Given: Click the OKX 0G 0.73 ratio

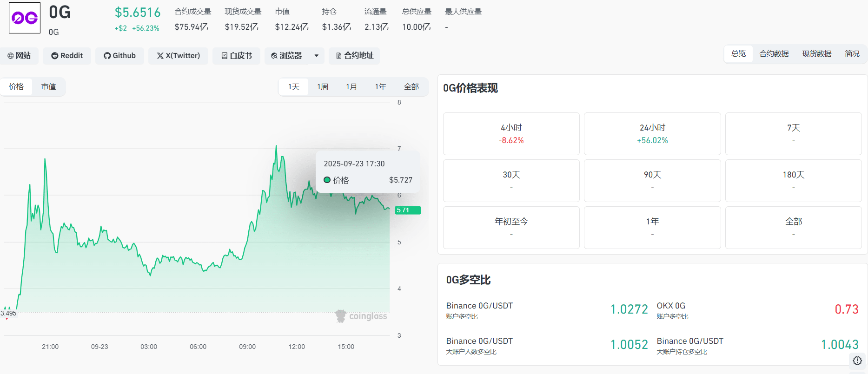Looking at the screenshot, I should pyautogui.click(x=847, y=309).
